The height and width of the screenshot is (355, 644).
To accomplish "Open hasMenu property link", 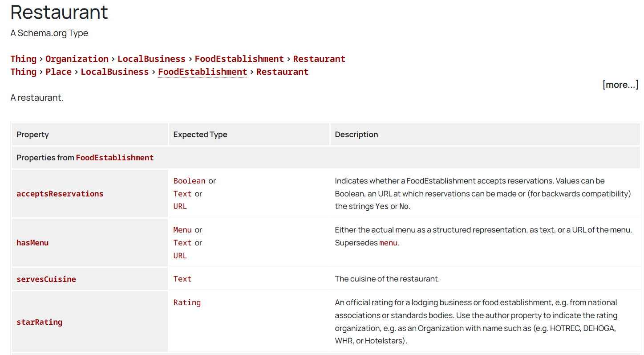I will pos(32,243).
